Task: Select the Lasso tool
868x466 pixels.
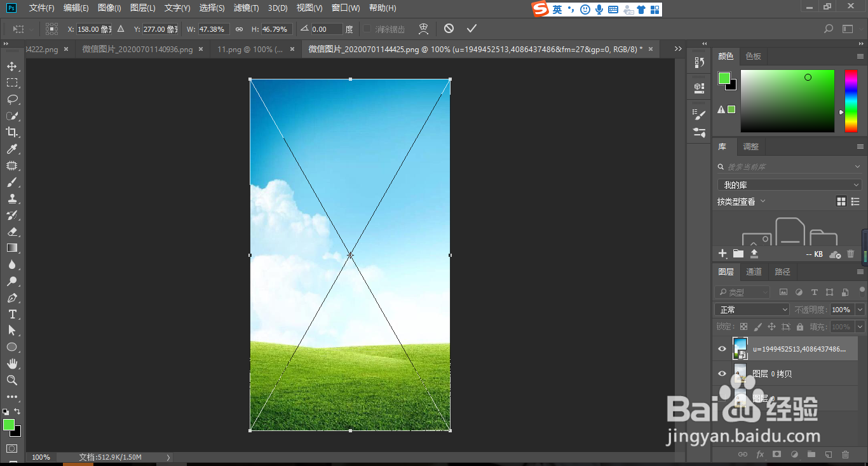Action: tap(11, 99)
